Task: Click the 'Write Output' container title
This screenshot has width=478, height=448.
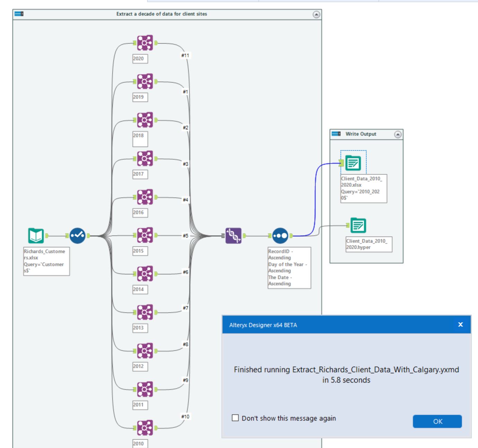Action: (361, 134)
